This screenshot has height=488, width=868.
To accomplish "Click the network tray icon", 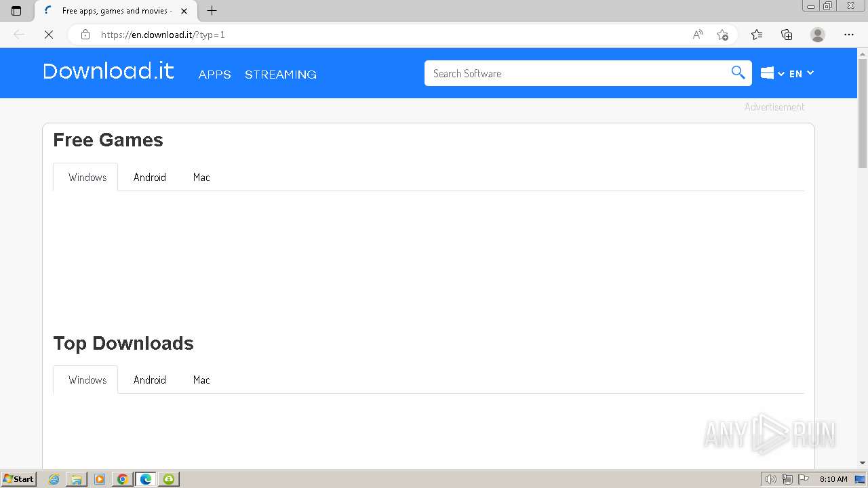I will [x=787, y=479].
